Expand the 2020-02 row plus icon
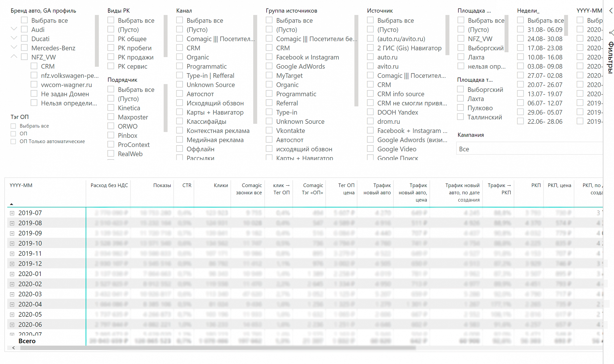Screen dimensions: 614x364 point(12,284)
